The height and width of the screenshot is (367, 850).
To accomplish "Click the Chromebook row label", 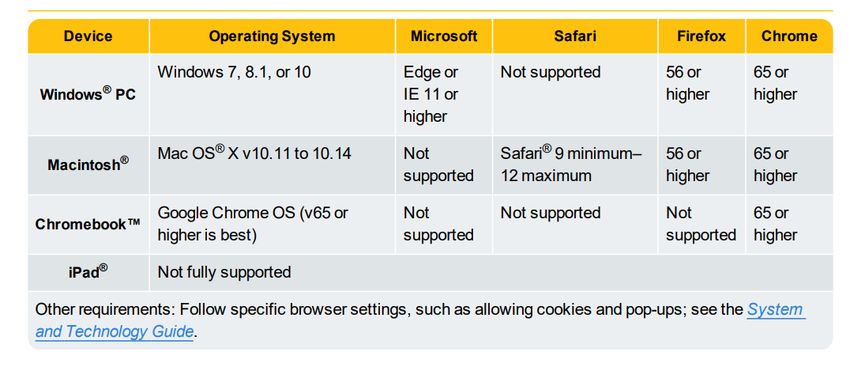I will pos(88,224).
